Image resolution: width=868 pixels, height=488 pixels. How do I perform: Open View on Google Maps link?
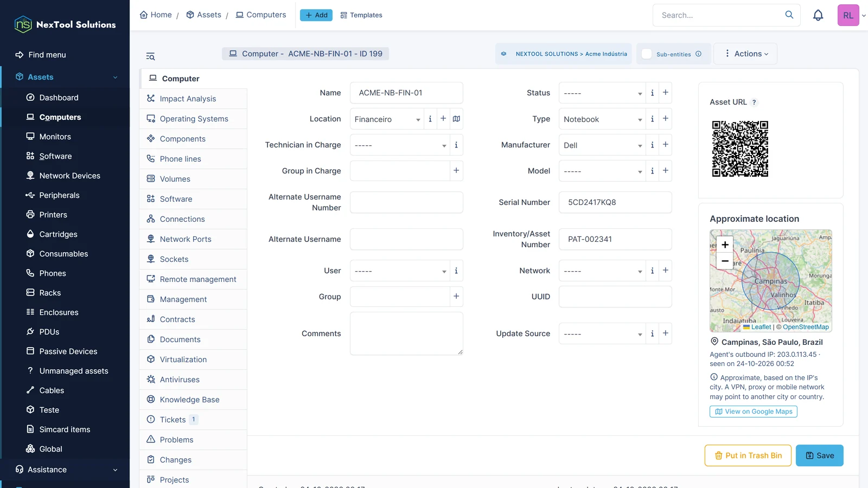[753, 412]
